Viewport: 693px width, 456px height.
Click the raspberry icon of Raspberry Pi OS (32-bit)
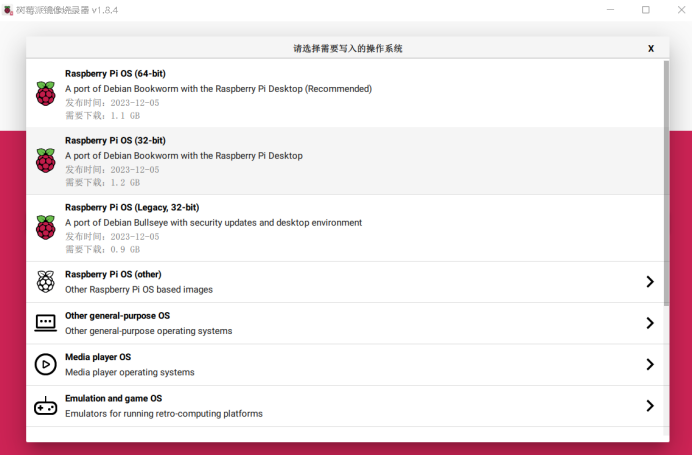click(x=46, y=160)
